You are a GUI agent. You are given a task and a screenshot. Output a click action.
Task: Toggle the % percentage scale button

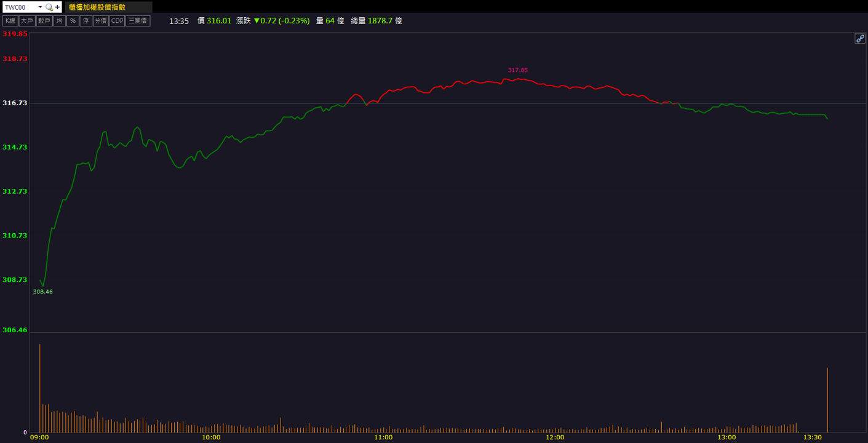coord(73,21)
